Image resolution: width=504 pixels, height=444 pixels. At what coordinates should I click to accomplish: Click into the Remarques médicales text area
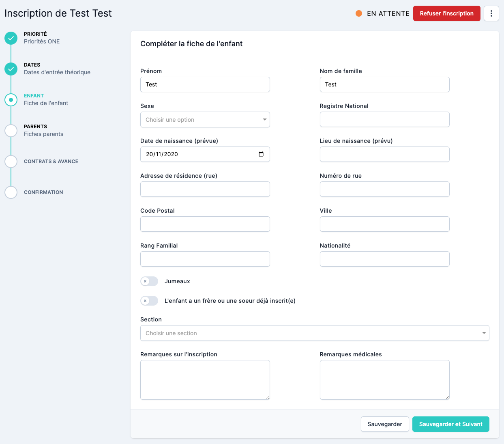(384, 379)
